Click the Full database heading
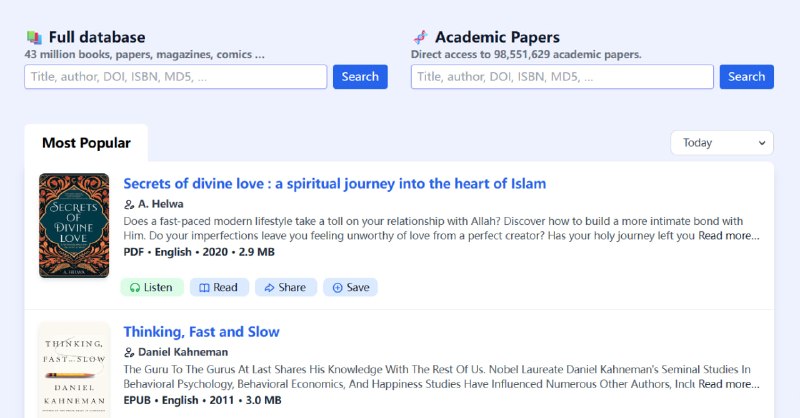 tap(97, 37)
